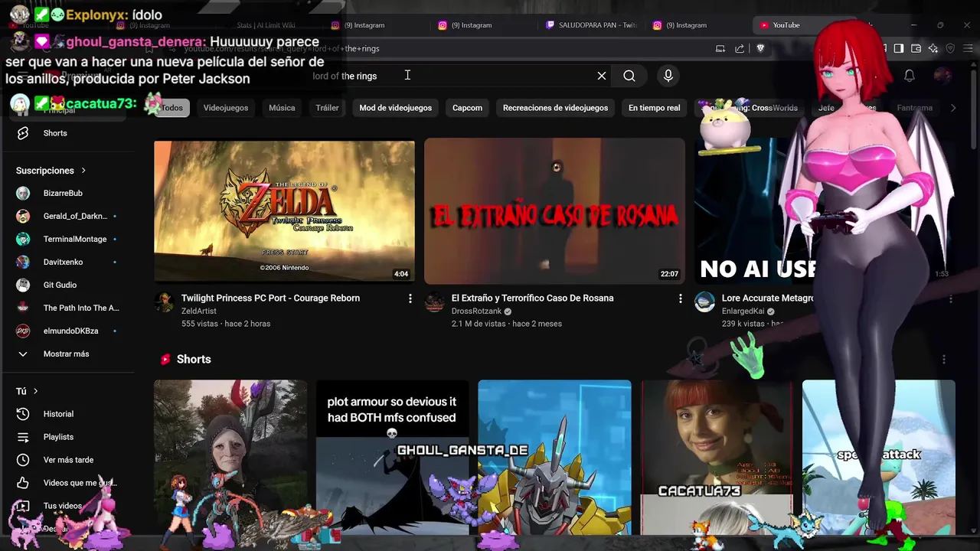Select the Tráiler filter chip

[x=327, y=108]
